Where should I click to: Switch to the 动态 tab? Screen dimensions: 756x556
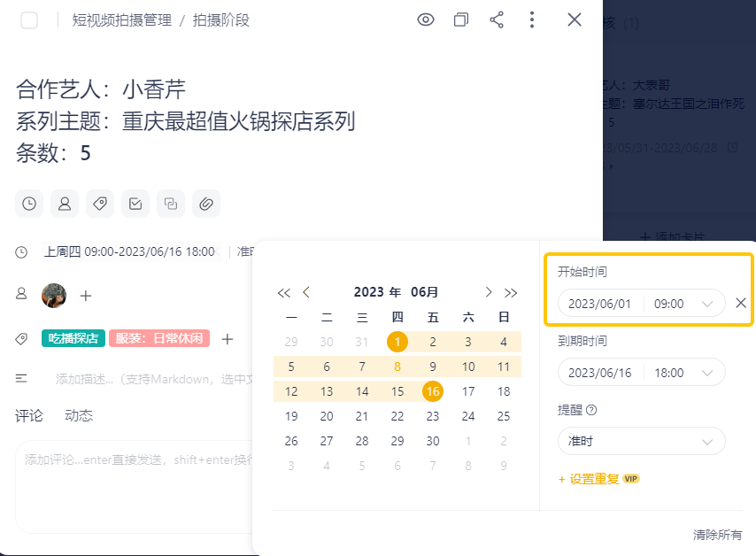pyautogui.click(x=79, y=415)
